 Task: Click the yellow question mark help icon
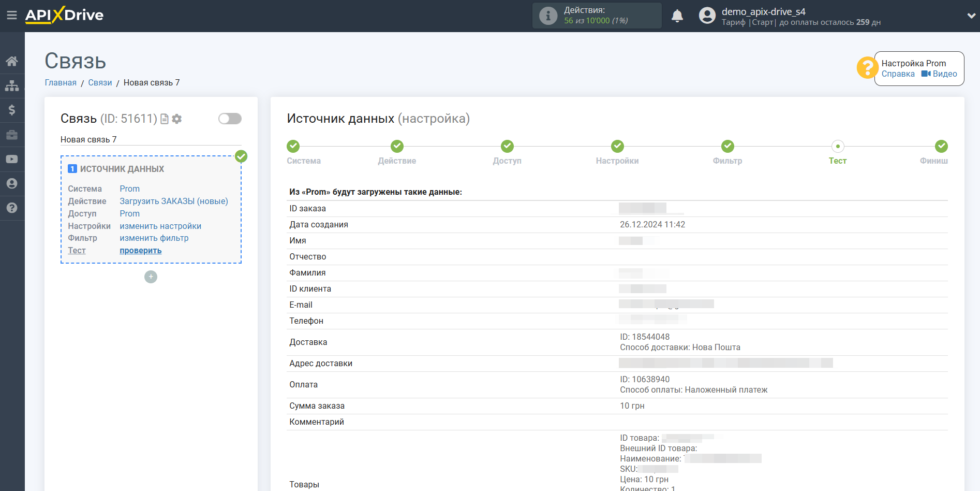[x=867, y=68]
